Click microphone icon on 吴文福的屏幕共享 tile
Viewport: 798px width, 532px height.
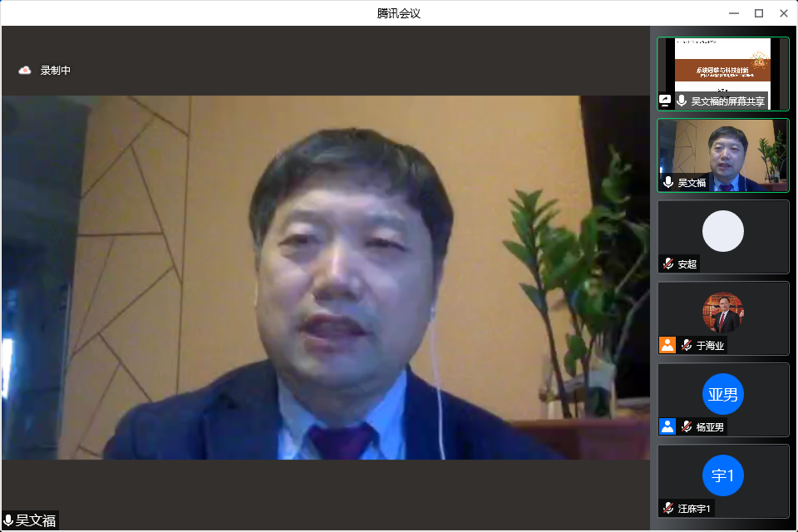682,101
